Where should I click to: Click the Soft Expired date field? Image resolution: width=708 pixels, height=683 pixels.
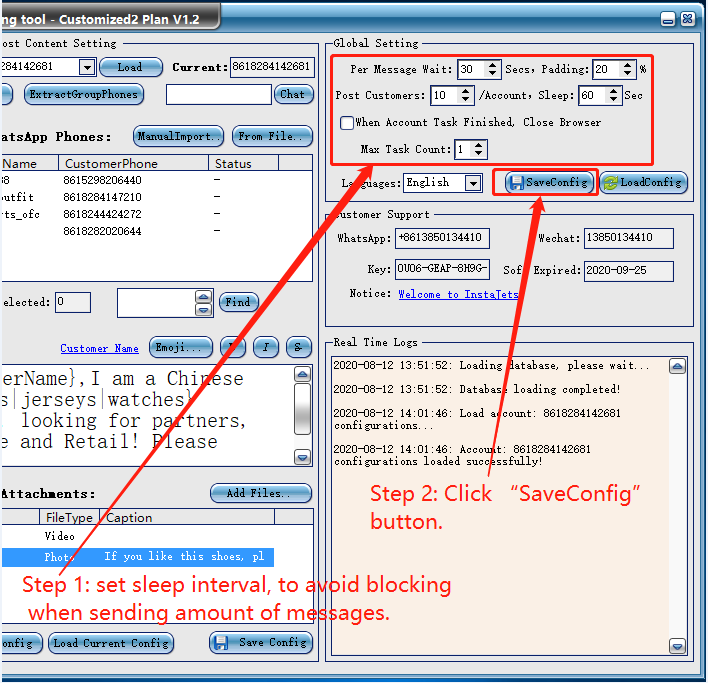point(629,271)
